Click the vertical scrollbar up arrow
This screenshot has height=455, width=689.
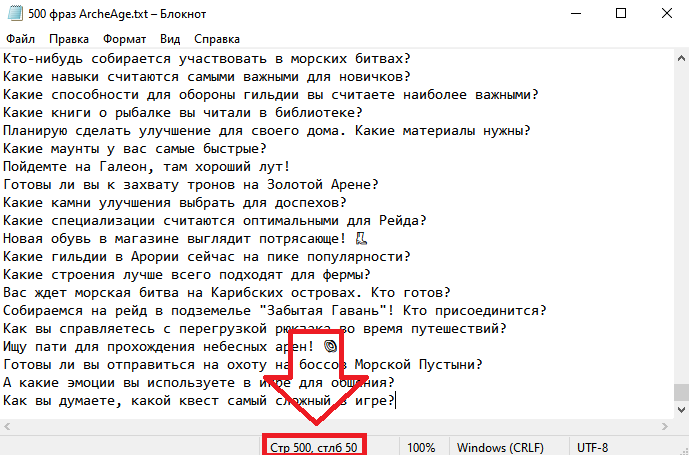680,59
